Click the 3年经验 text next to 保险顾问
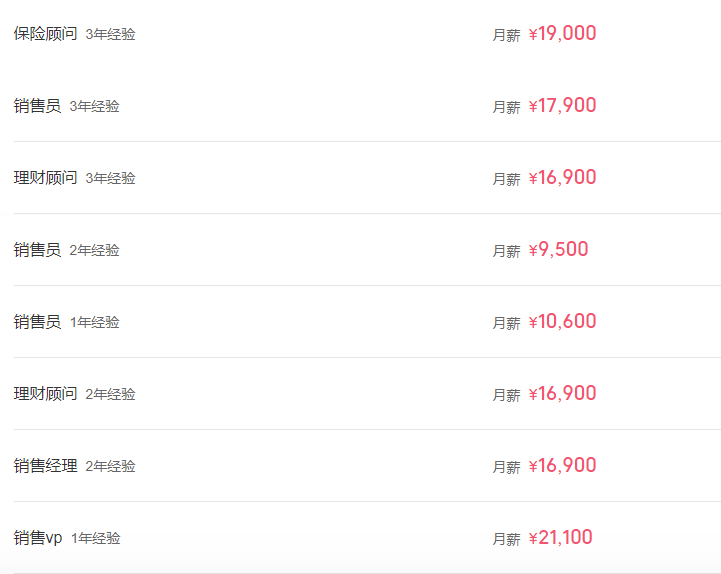This screenshot has width=721, height=574. pos(110,34)
